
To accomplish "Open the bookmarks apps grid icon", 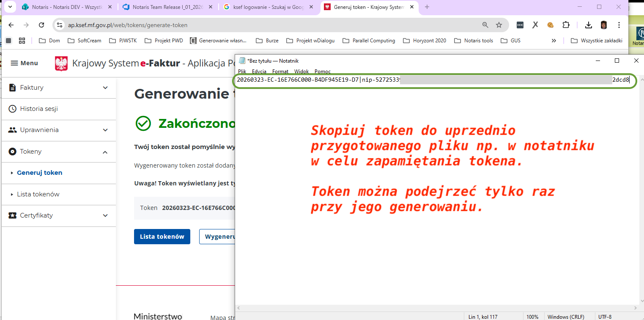I will (x=22, y=41).
